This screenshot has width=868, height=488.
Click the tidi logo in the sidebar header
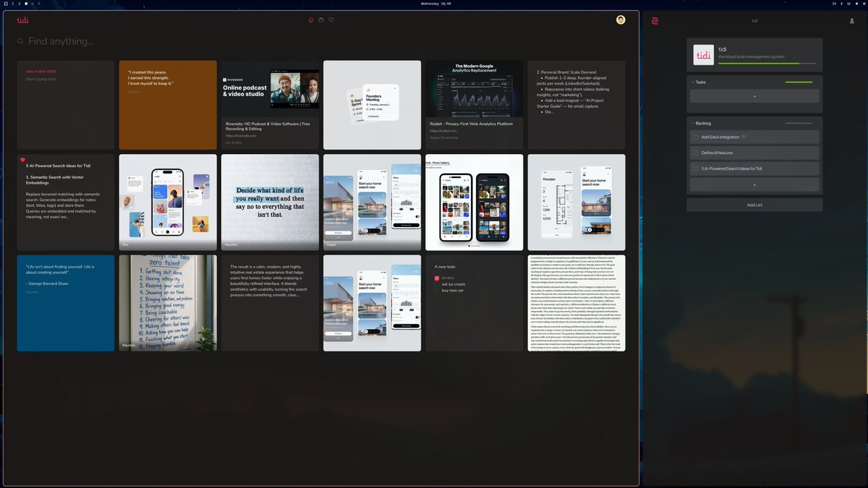pyautogui.click(x=702, y=55)
